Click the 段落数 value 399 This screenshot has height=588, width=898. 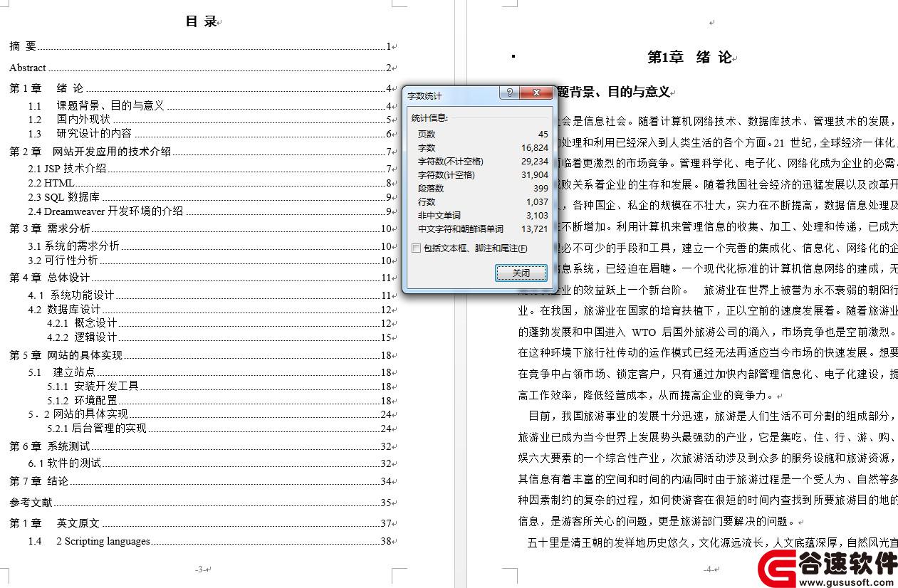[x=541, y=188]
